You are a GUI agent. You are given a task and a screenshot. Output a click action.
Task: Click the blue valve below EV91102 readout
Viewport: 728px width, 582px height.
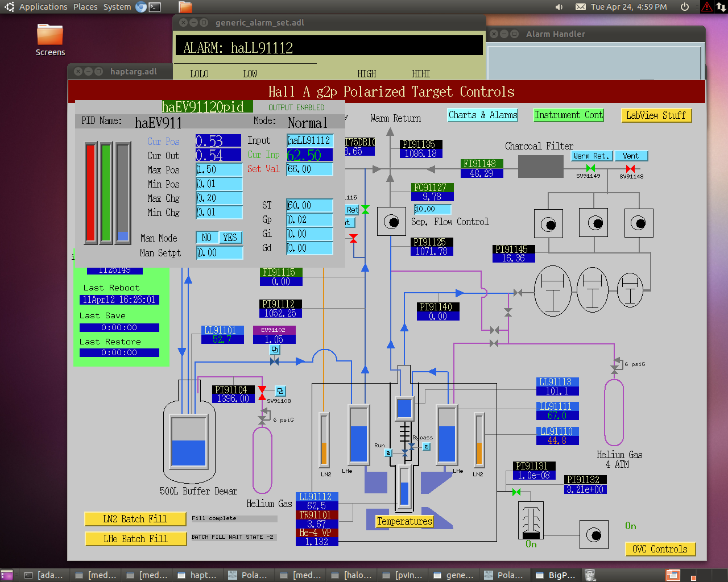(275, 361)
